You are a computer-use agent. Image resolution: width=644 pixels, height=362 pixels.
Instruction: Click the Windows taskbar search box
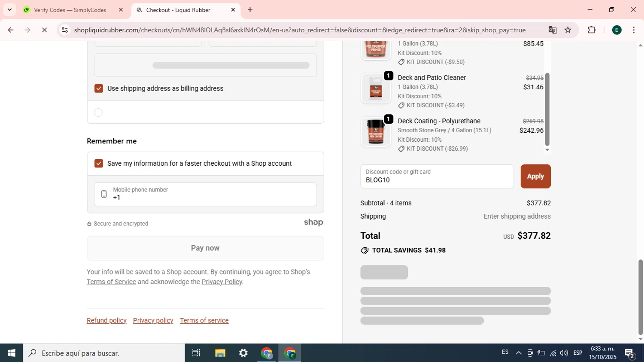click(104, 353)
